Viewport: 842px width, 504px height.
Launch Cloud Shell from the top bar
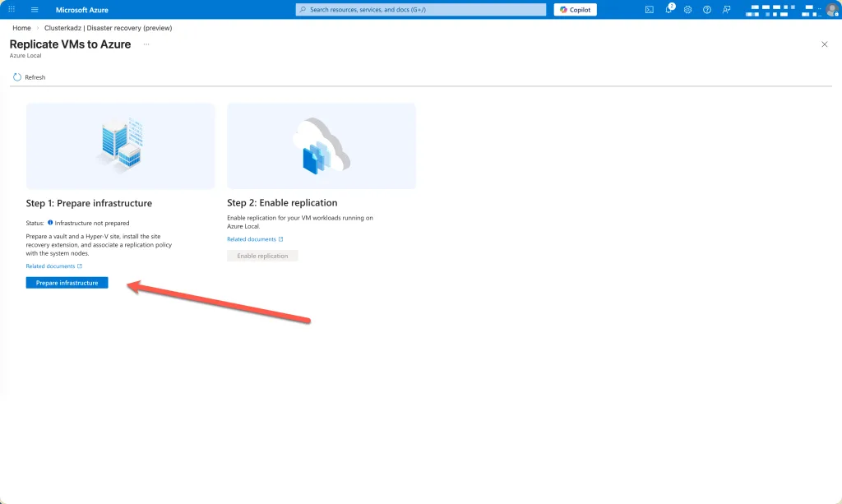coord(650,10)
